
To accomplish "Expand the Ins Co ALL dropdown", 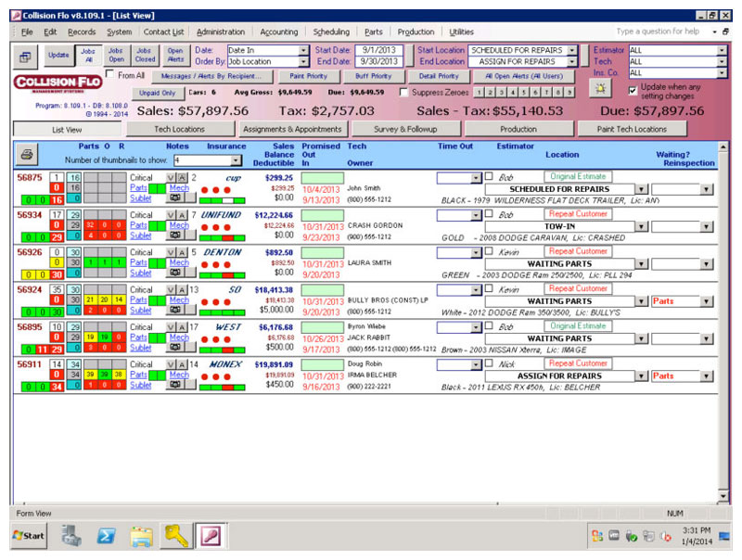I will 722,73.
